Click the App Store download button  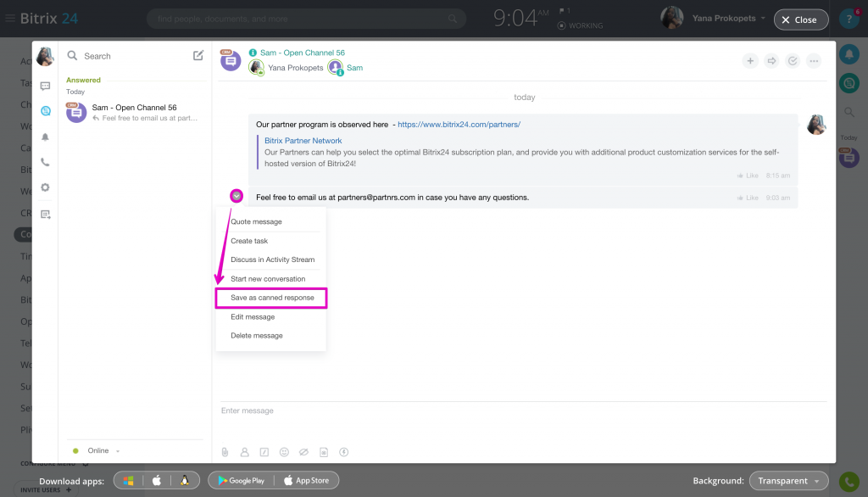(306, 481)
